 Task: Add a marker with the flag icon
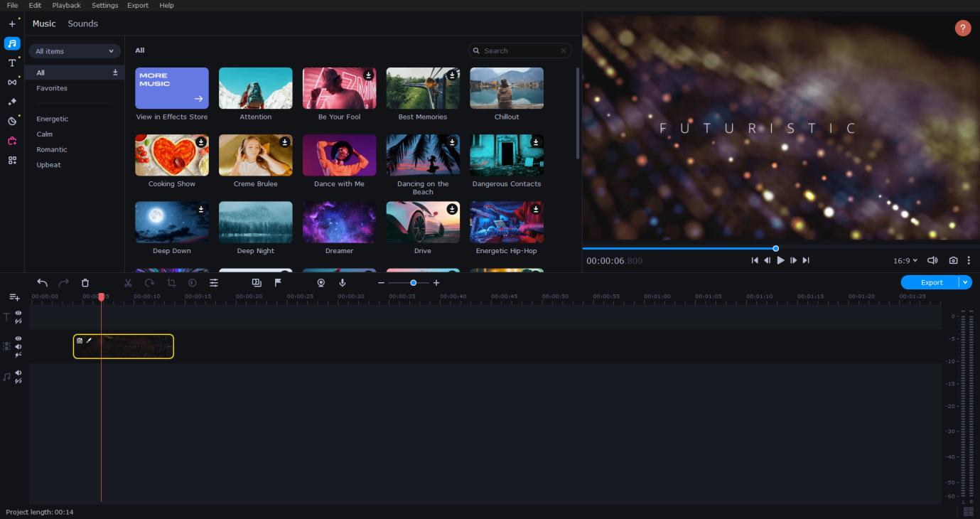(278, 283)
